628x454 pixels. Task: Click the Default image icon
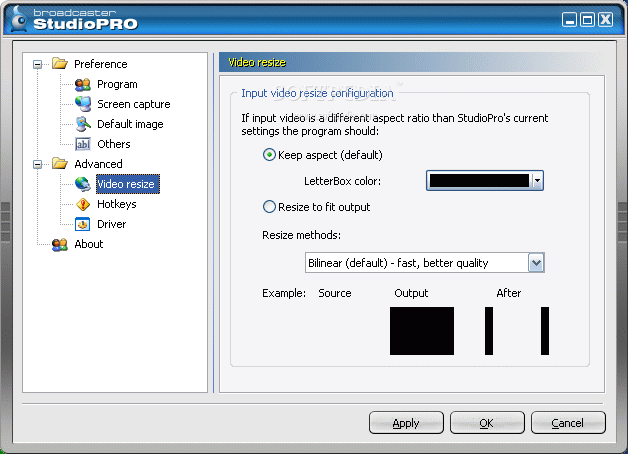(x=83, y=124)
